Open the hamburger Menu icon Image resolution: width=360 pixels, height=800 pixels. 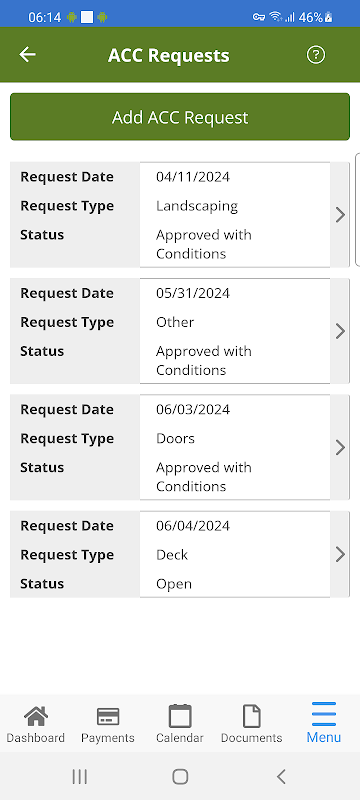[324, 714]
